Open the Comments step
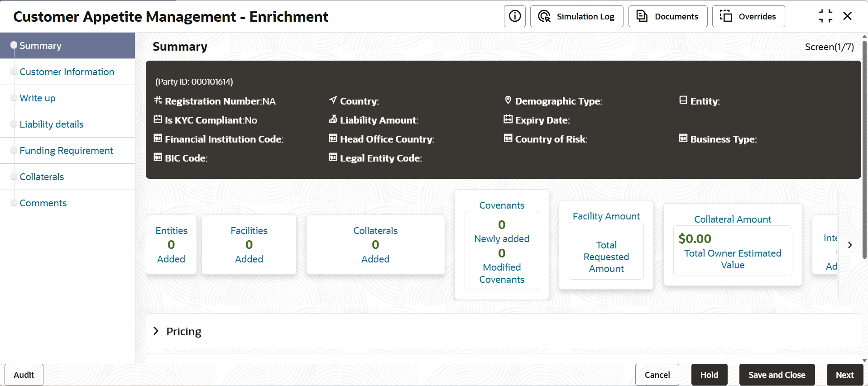The width and height of the screenshot is (868, 386). (x=67, y=203)
